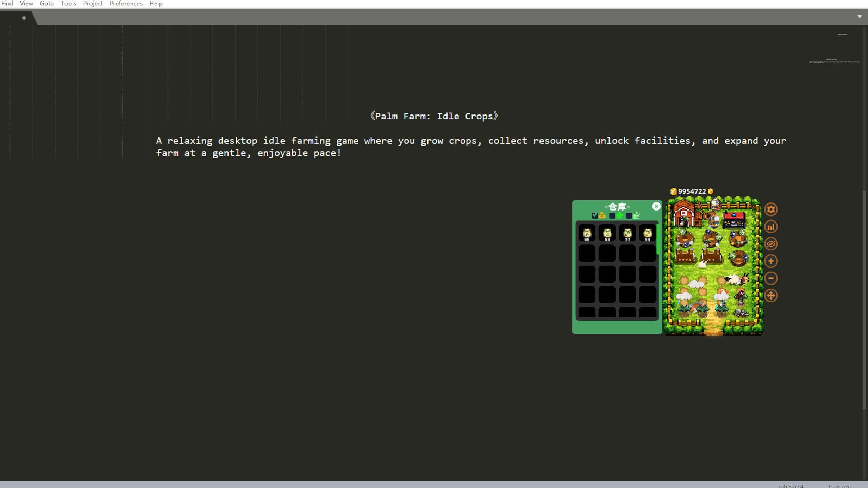The width and height of the screenshot is (868, 488).
Task: Click the seed bag item labeled 55
Action: point(587,233)
